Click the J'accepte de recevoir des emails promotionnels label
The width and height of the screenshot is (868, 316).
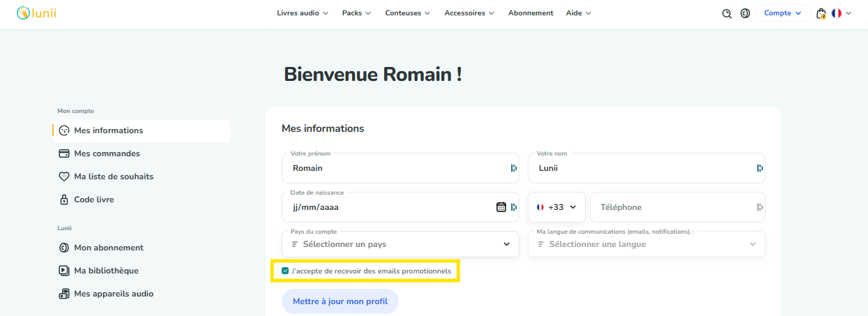point(372,271)
